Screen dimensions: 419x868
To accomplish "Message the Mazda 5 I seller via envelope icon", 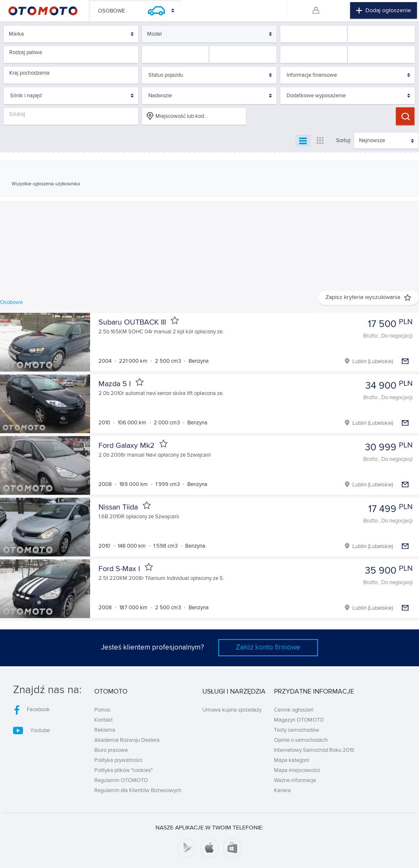I will pyautogui.click(x=405, y=423).
